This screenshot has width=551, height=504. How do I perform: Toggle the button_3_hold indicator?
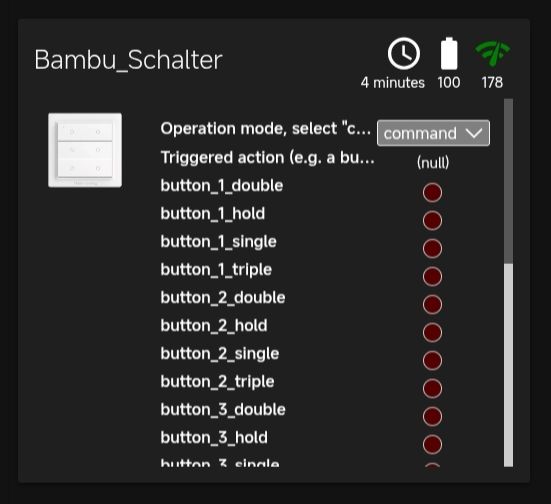[x=432, y=445]
